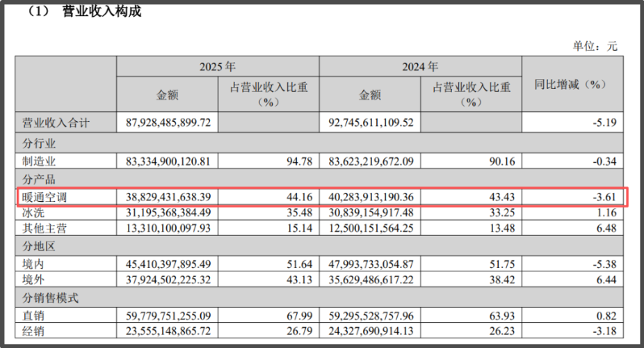Click the 分产品 section heading
This screenshot has width=644, height=348.
click(39, 178)
